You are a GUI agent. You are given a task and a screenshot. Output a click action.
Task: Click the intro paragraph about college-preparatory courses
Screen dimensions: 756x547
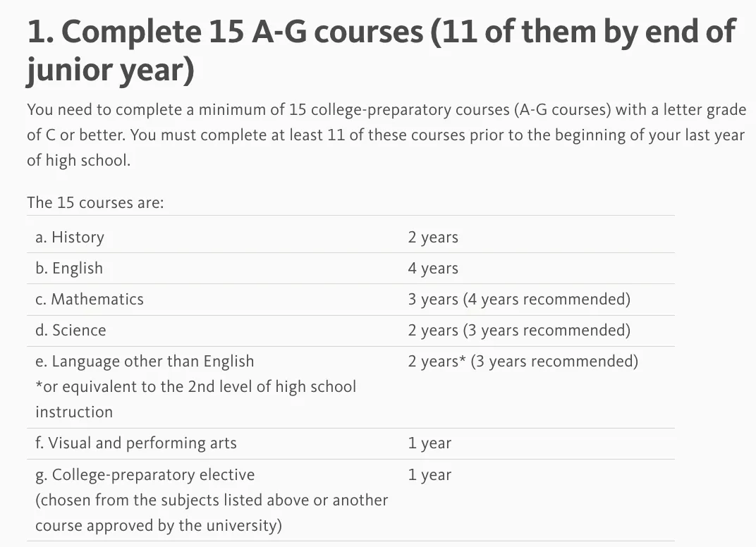pyautogui.click(x=386, y=135)
